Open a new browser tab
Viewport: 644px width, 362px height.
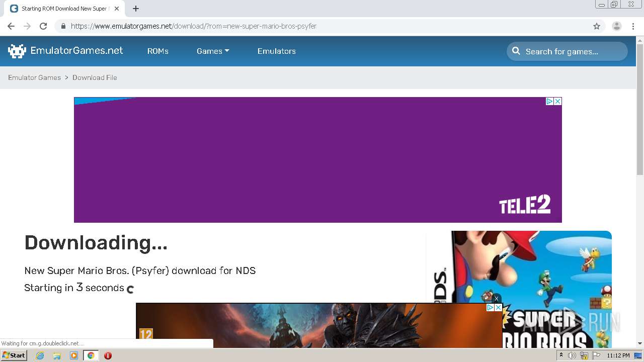pos(136,9)
